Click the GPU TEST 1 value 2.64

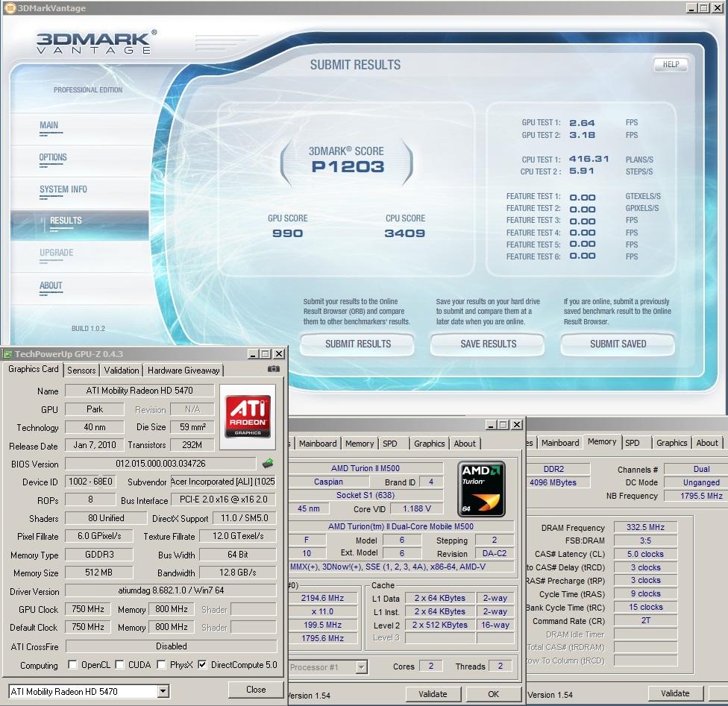pos(582,123)
